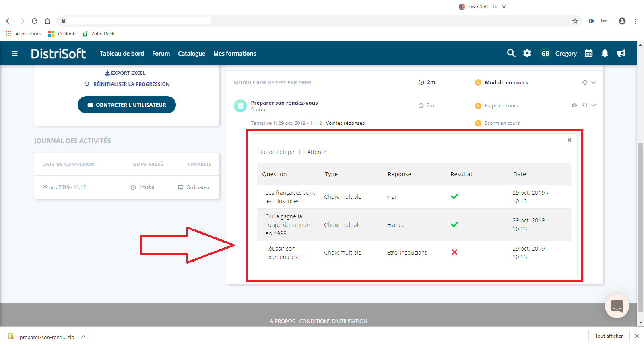Click the answer France cell
This screenshot has height=346, width=644.
tap(396, 225)
